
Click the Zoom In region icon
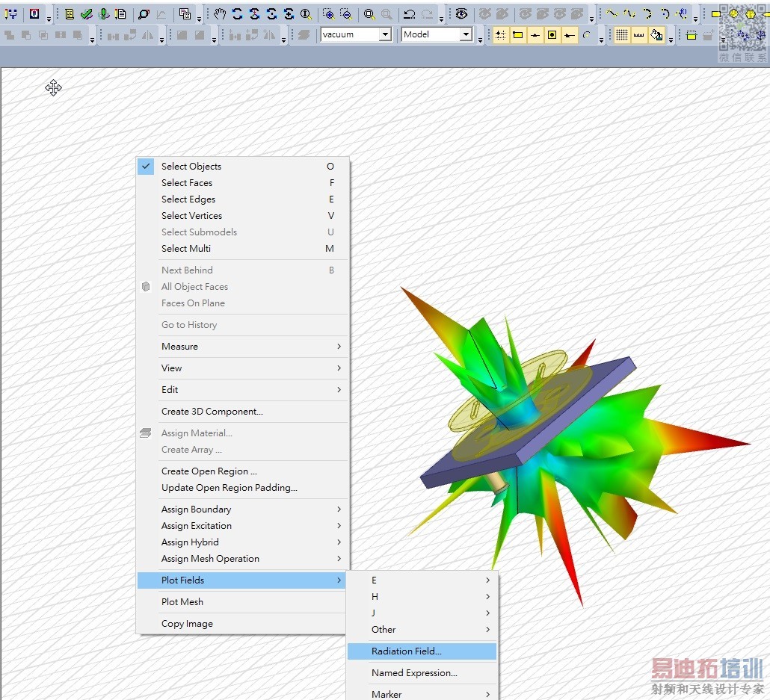pyautogui.click(x=328, y=13)
